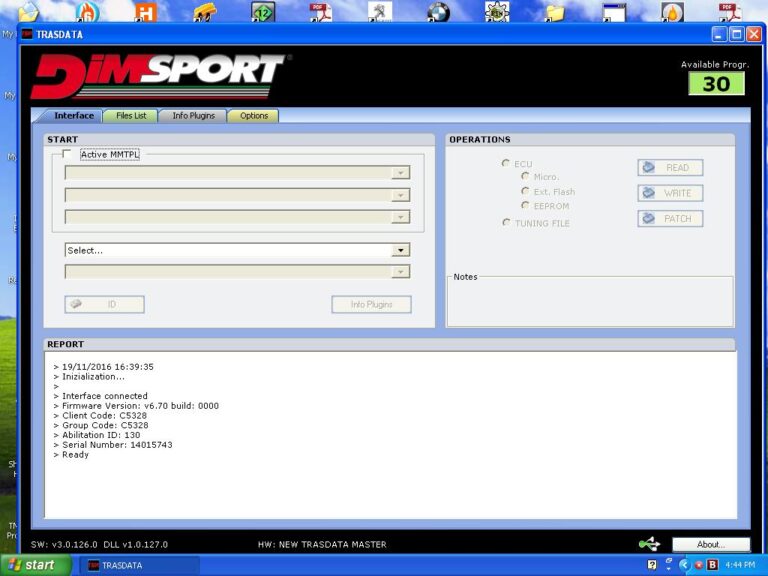
Task: Open the orange H desktop shortcut
Action: point(145,12)
